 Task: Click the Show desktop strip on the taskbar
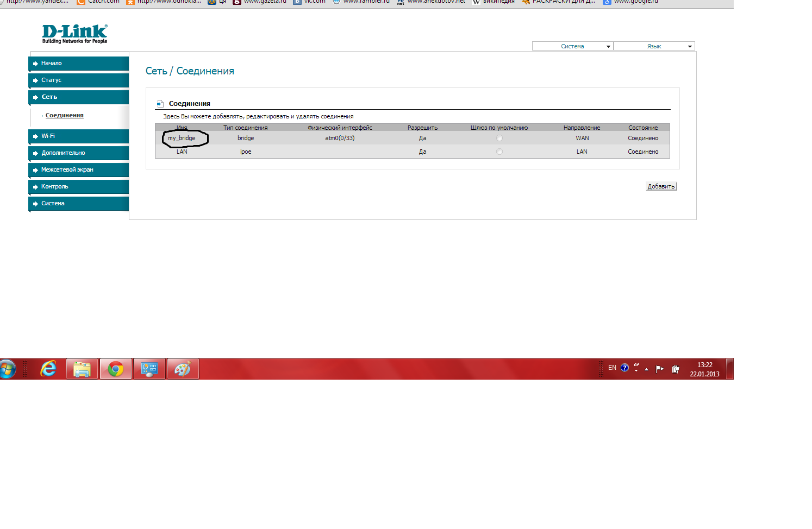click(730, 369)
